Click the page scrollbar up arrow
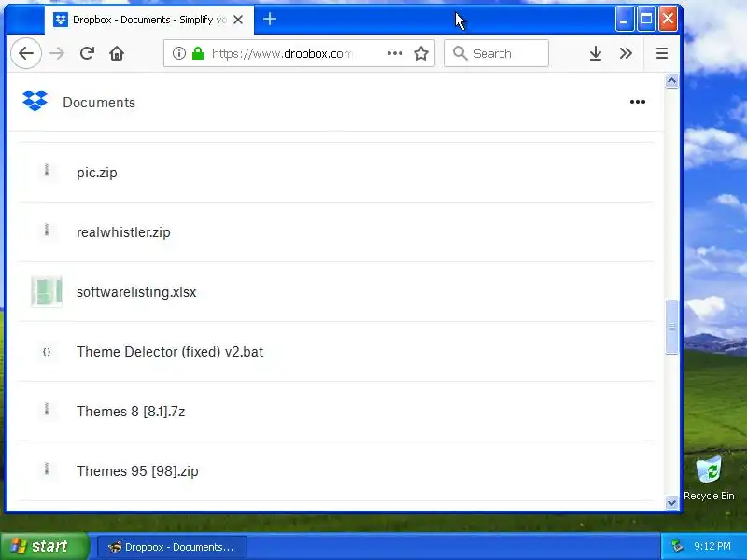The width and height of the screenshot is (747, 560). tap(671, 81)
